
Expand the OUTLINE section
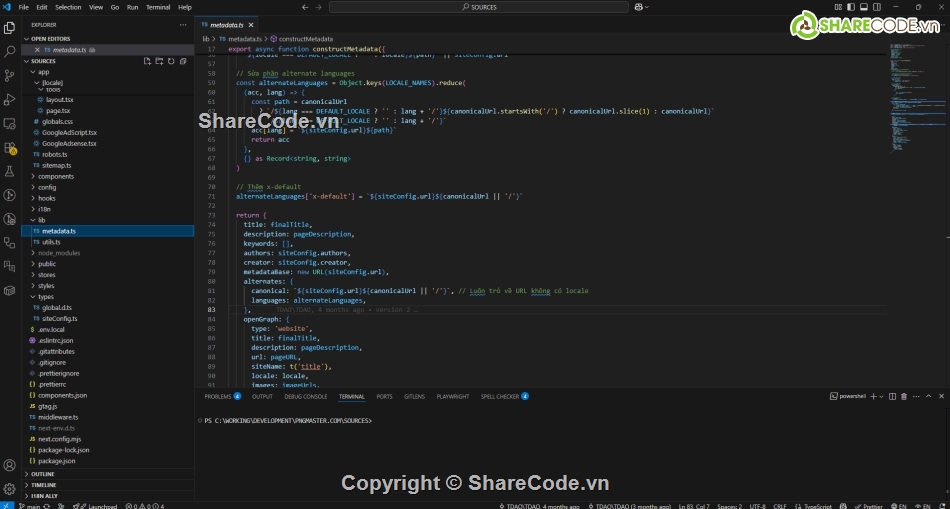pyautogui.click(x=108, y=474)
